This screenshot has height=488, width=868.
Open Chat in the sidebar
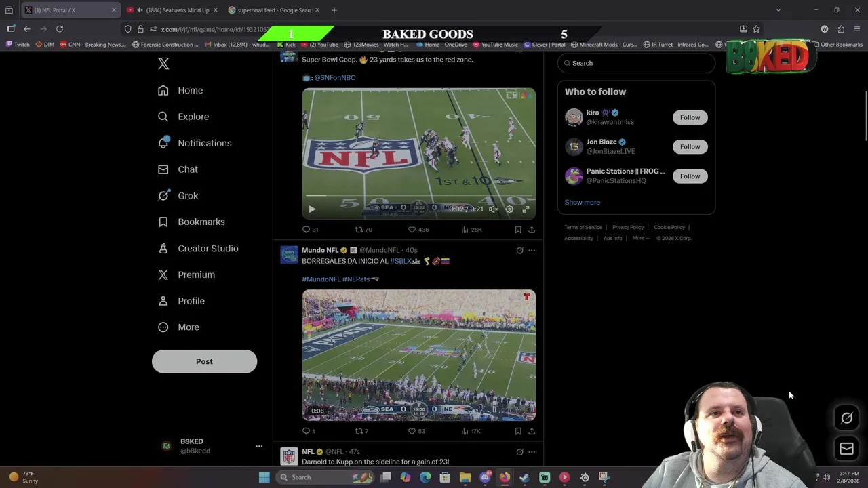(x=178, y=169)
